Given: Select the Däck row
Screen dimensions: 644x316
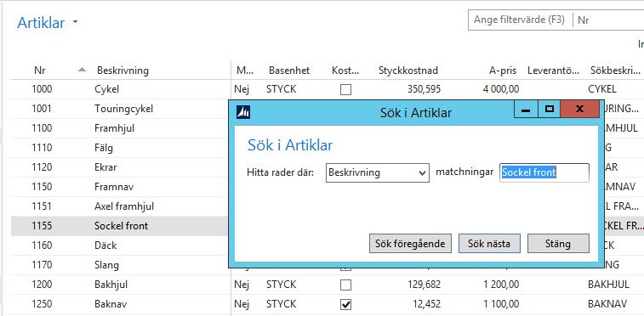Looking at the screenshot, I should pos(119,245).
